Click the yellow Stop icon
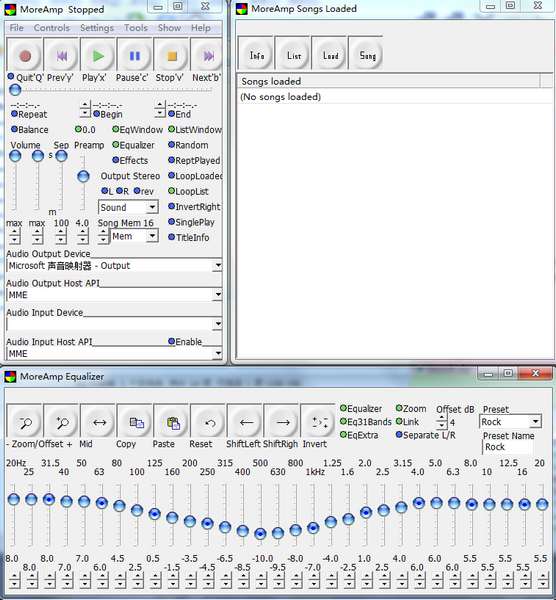The height and width of the screenshot is (600, 556). point(171,56)
